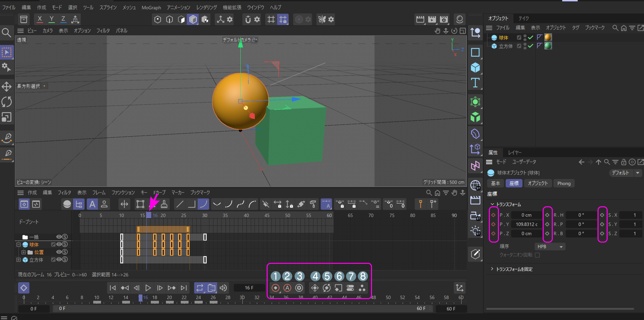Click the Text spline tool icon

point(475,83)
